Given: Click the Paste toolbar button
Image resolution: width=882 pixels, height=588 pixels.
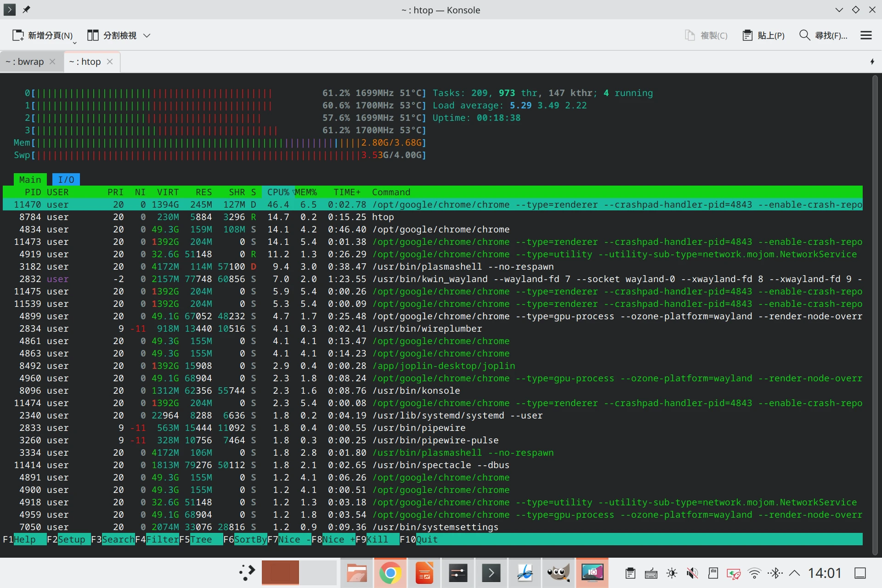Looking at the screenshot, I should (763, 35).
